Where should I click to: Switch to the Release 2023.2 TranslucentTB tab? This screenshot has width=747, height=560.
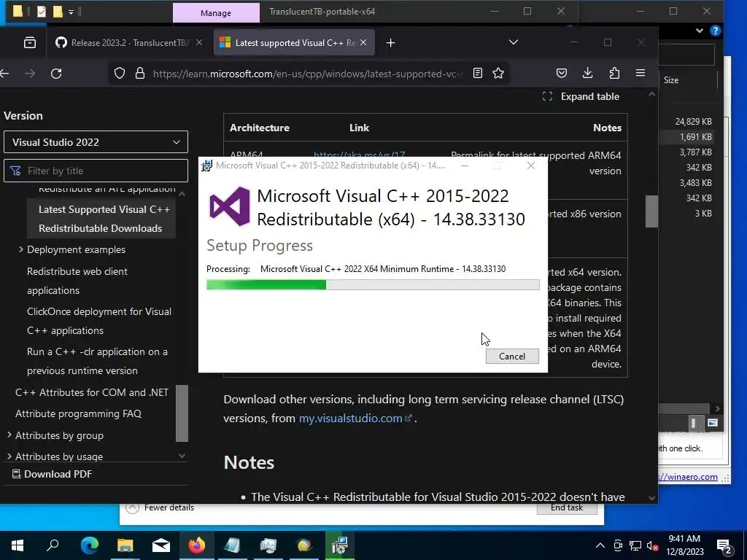pyautogui.click(x=128, y=43)
